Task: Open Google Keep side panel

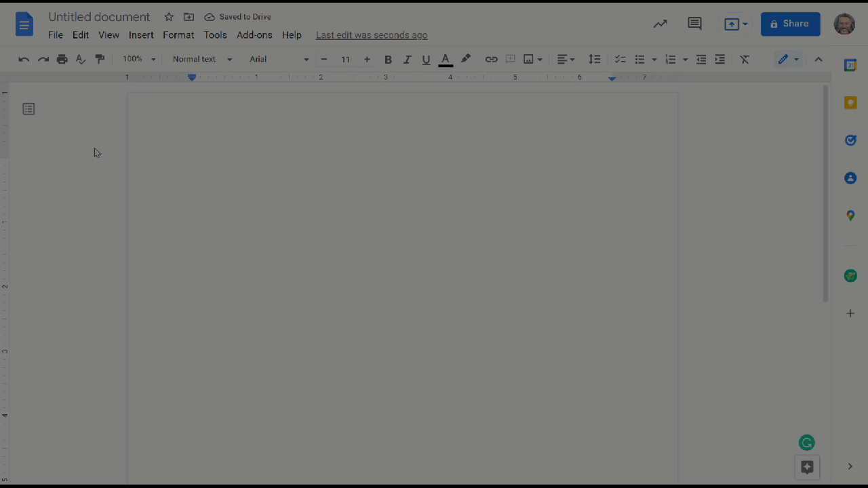Action: click(850, 103)
